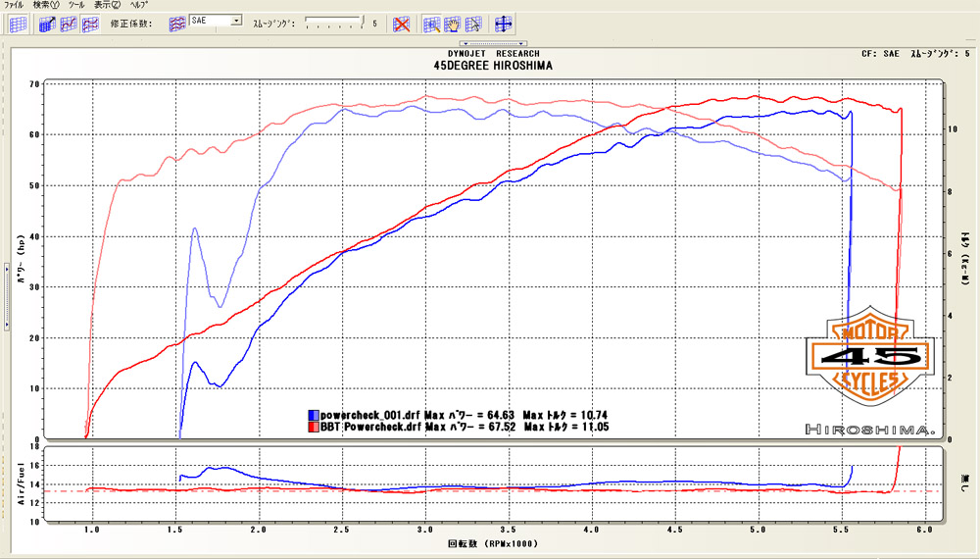Expand the top collapsible panel handle
980x559 pixels.
coord(494,43)
